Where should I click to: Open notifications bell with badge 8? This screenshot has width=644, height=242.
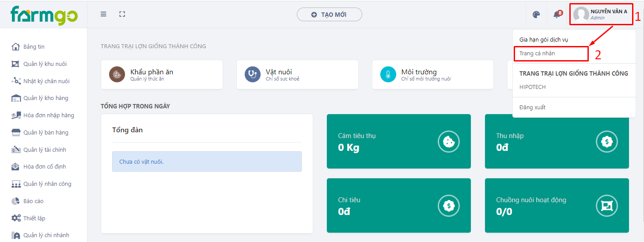pyautogui.click(x=557, y=14)
